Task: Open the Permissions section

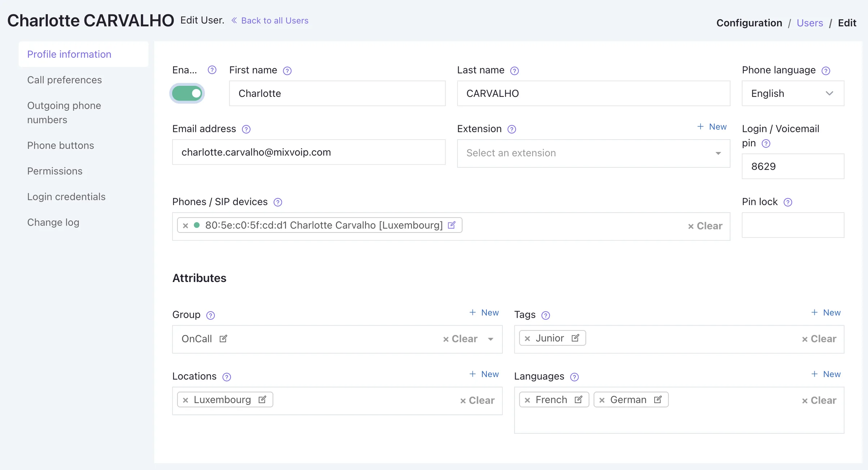Action: click(55, 171)
